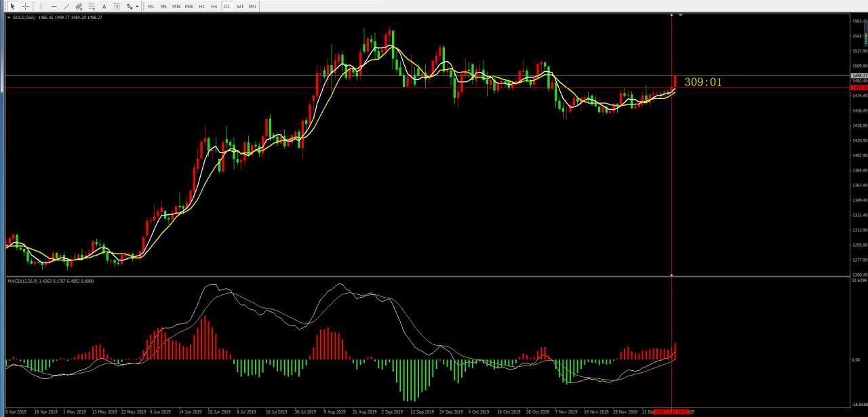The width and height of the screenshot is (868, 417).
Task: Switch to M5 timeframe
Action: click(x=163, y=6)
